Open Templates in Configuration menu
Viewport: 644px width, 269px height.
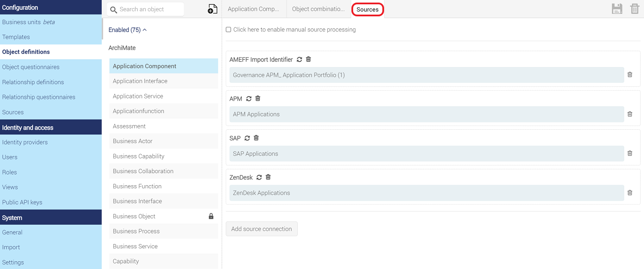(51, 37)
